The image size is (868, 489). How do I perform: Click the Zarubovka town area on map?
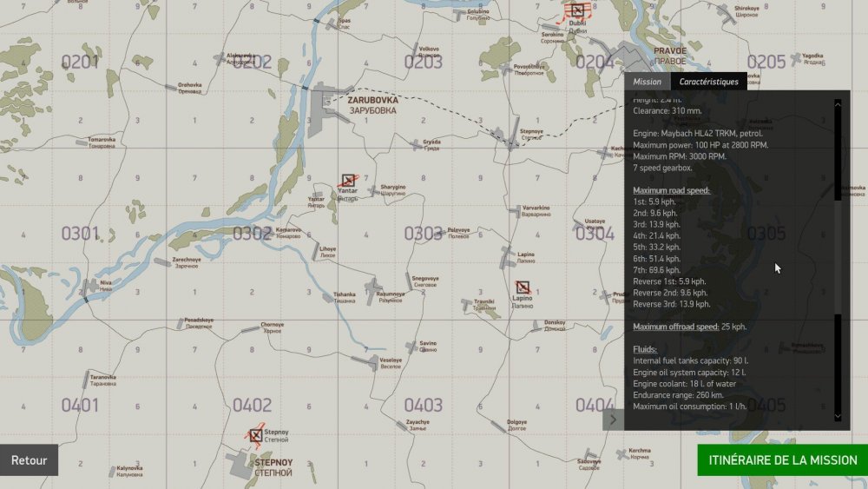point(323,111)
